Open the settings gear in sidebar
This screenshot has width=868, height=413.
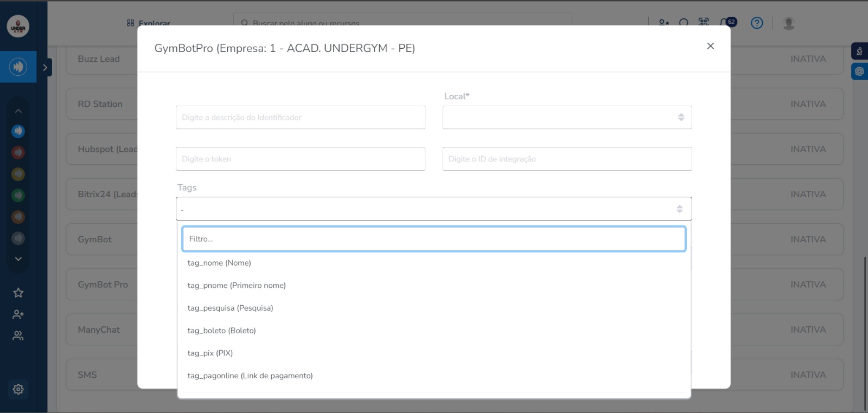click(x=18, y=389)
